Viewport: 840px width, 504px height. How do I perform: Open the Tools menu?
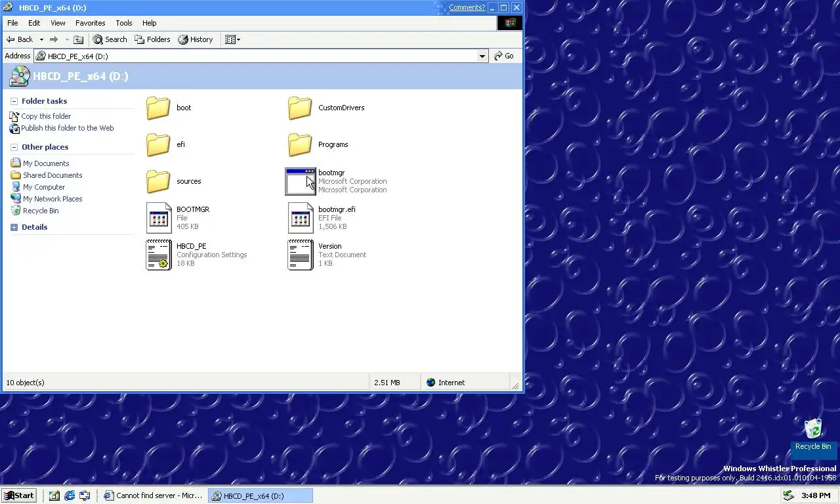point(124,23)
